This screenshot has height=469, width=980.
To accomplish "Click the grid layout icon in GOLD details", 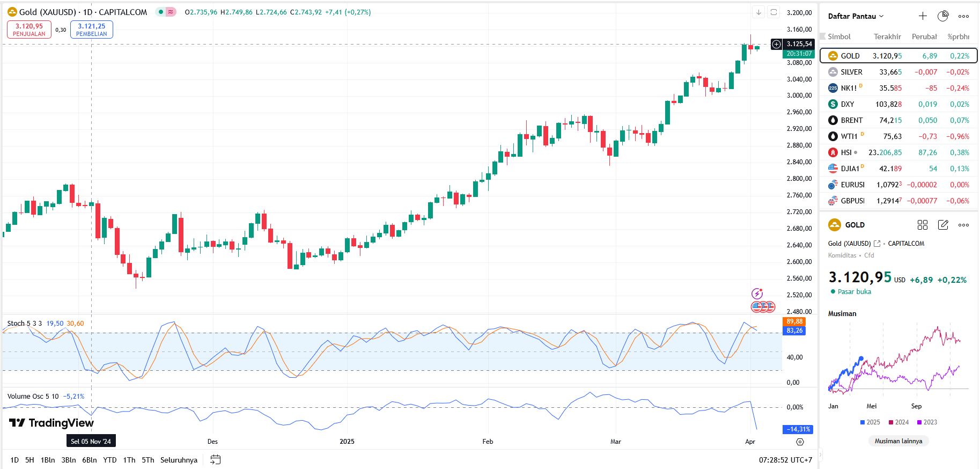I will pyautogui.click(x=923, y=225).
